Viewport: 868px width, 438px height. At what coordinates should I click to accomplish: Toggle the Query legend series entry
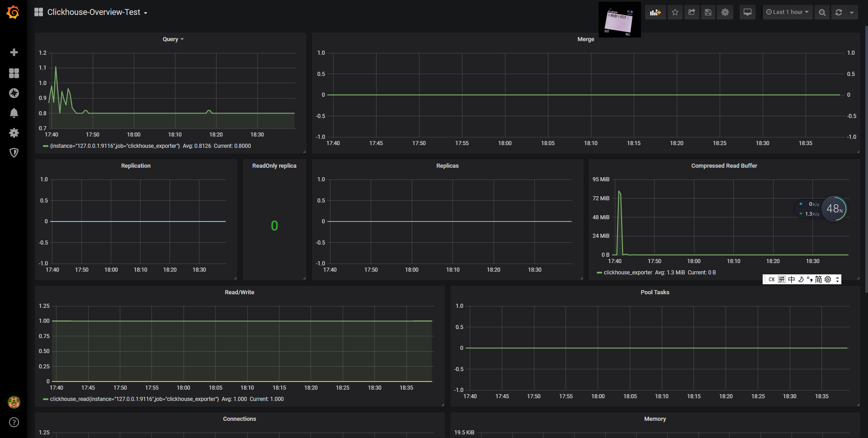pyautogui.click(x=115, y=146)
